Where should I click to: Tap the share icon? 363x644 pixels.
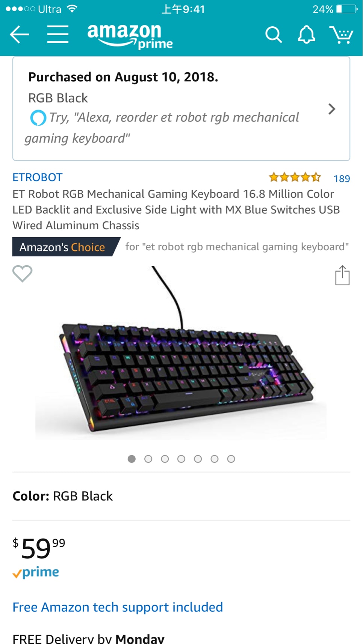[342, 275]
